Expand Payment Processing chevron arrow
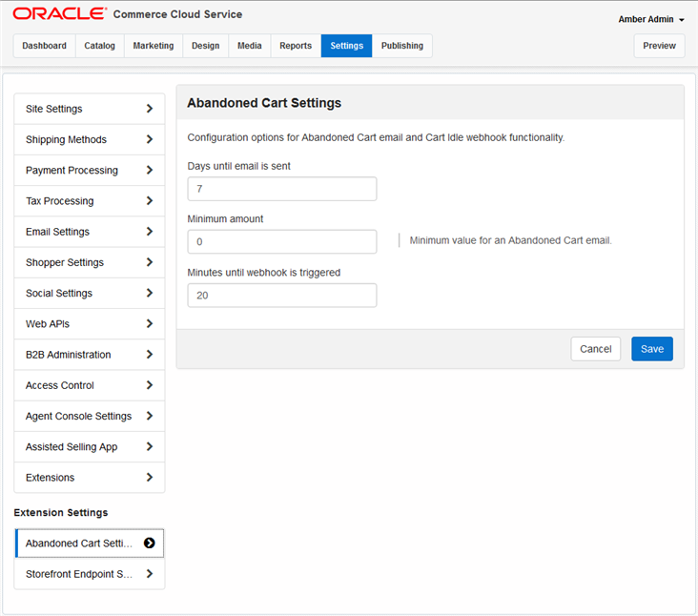 click(x=150, y=170)
